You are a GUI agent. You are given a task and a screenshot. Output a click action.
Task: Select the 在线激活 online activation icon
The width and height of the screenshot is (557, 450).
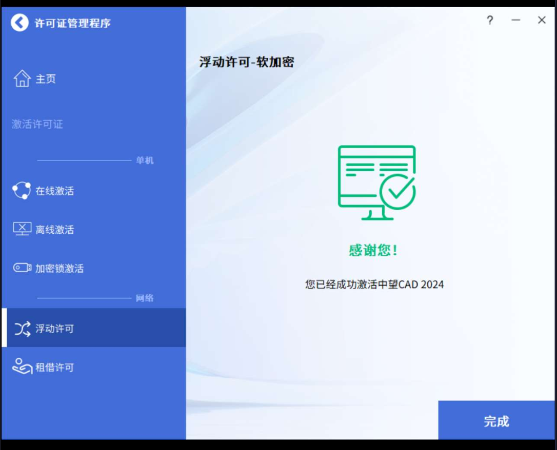click(22, 191)
